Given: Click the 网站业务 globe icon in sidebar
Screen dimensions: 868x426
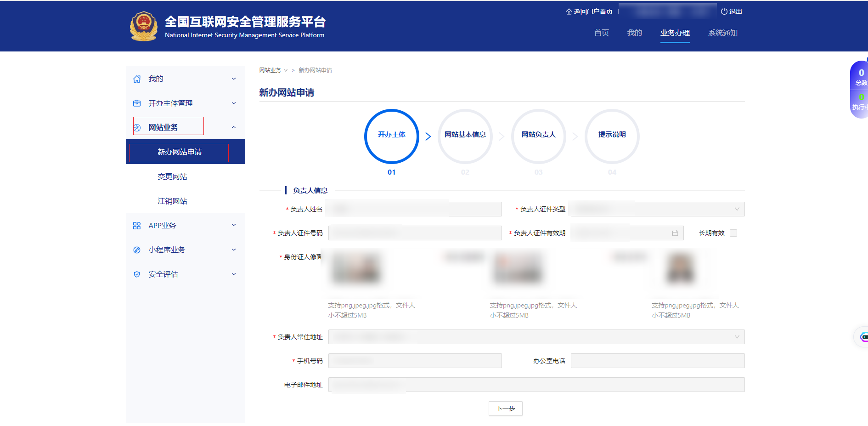Looking at the screenshot, I should tap(137, 128).
